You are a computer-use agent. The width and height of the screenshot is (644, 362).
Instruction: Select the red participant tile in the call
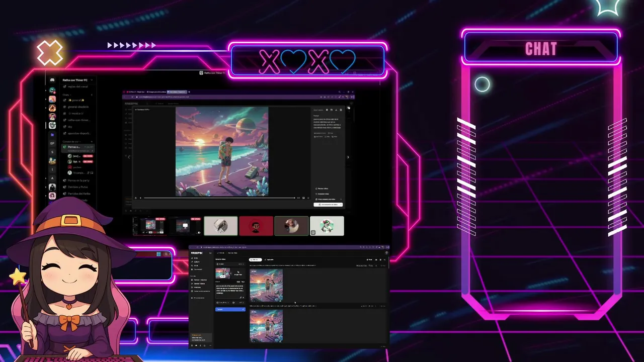coord(256,226)
